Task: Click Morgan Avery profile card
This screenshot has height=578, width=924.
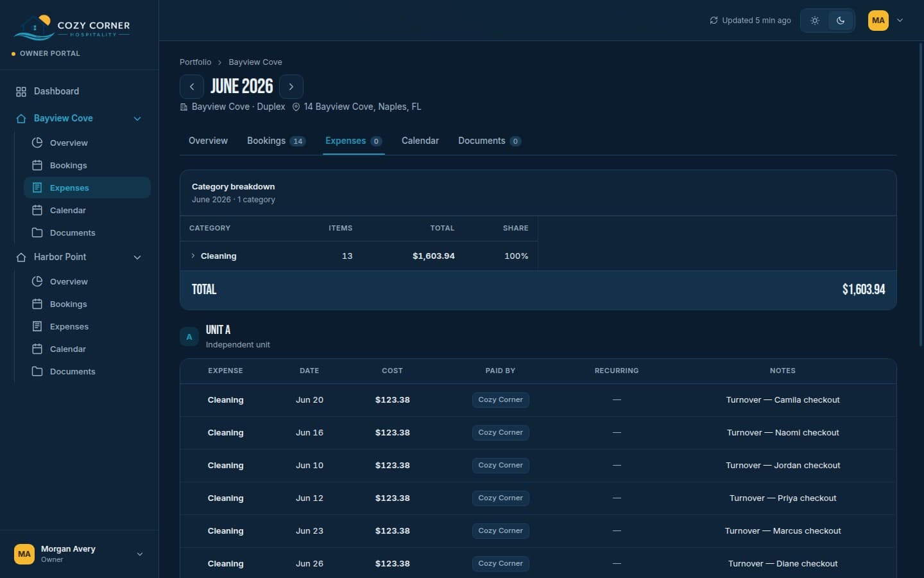Action: pyautogui.click(x=79, y=554)
